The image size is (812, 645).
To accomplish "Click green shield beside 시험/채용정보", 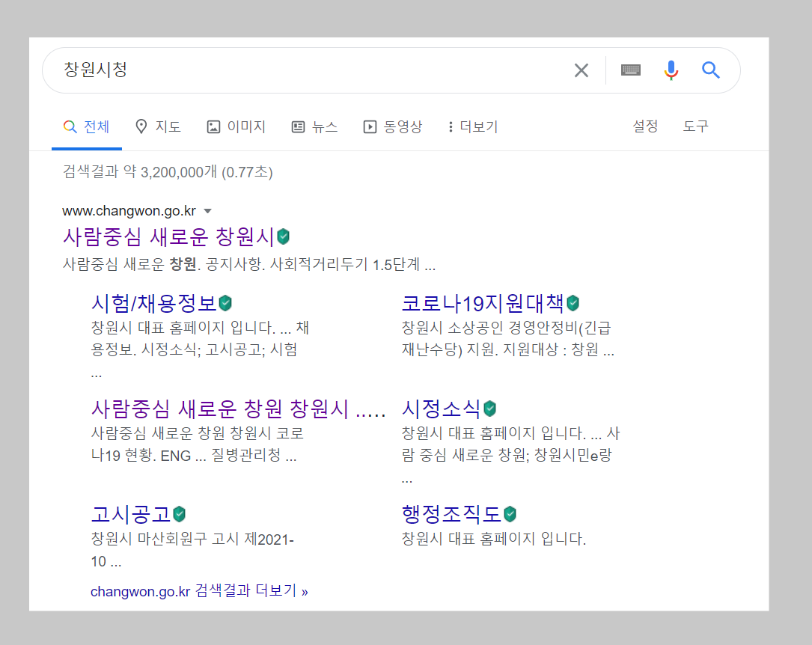I will [225, 303].
